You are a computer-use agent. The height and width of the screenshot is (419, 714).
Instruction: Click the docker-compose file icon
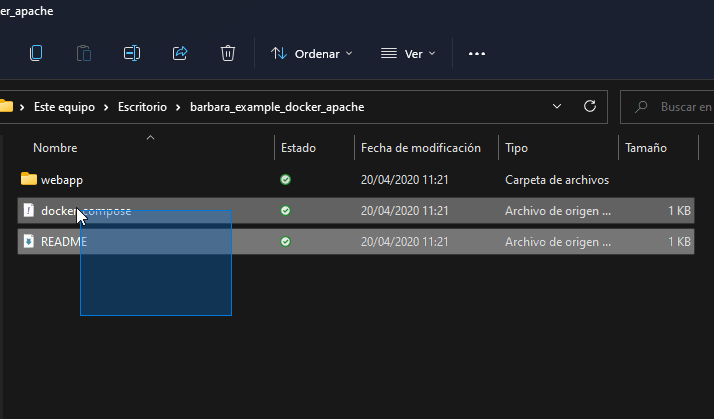(x=29, y=210)
